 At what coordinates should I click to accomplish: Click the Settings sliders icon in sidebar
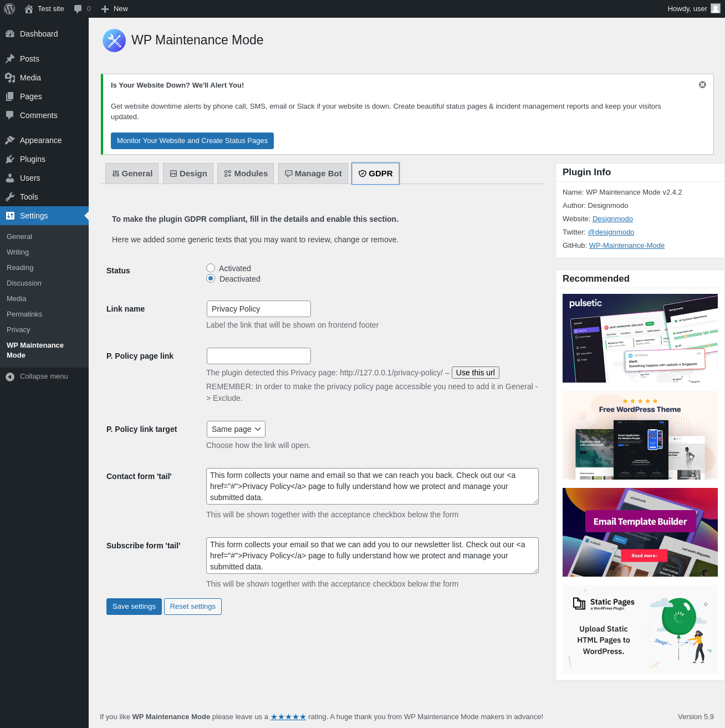[x=10, y=216]
